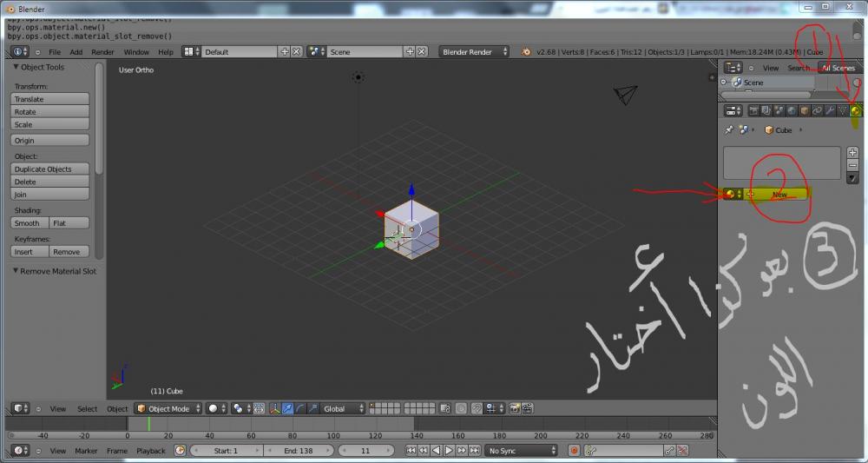This screenshot has width=868, height=463.
Task: Click the Remove keyframe button
Action: click(x=69, y=252)
